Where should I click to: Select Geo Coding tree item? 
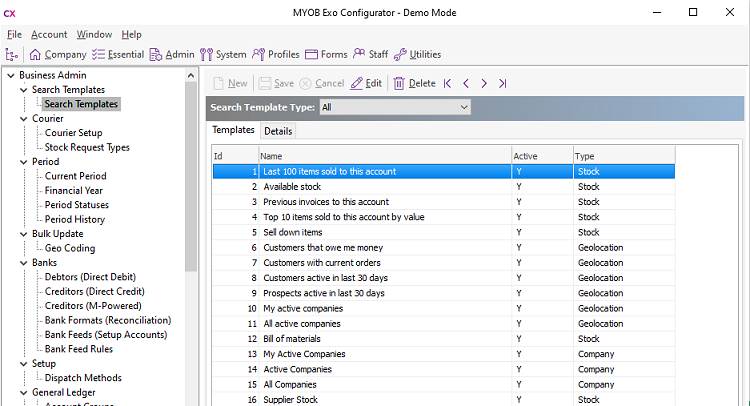[x=70, y=248]
